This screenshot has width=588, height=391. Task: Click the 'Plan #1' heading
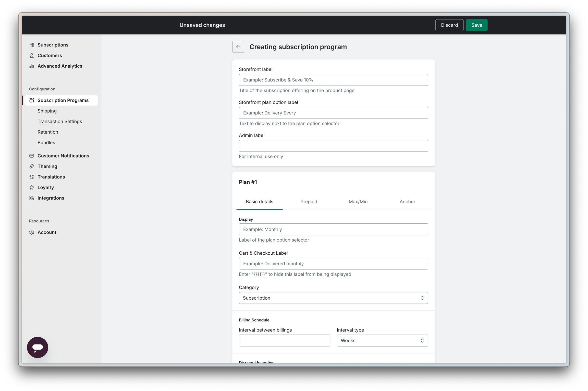pyautogui.click(x=248, y=182)
